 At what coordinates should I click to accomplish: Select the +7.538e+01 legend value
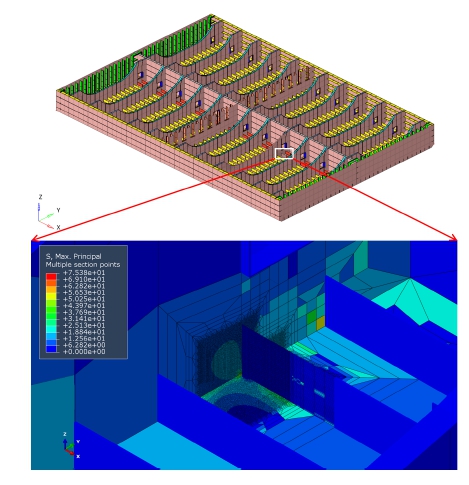tap(84, 273)
